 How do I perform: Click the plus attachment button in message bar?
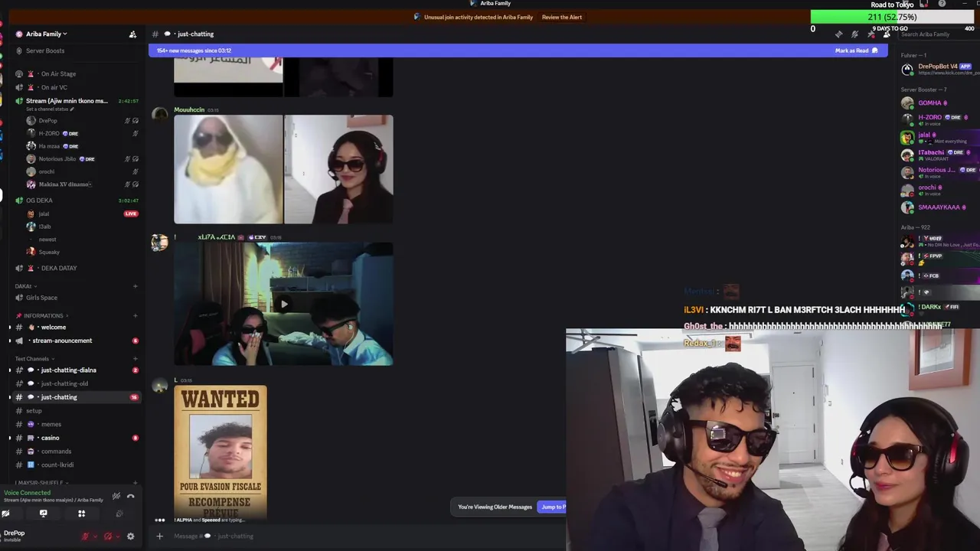click(x=159, y=536)
